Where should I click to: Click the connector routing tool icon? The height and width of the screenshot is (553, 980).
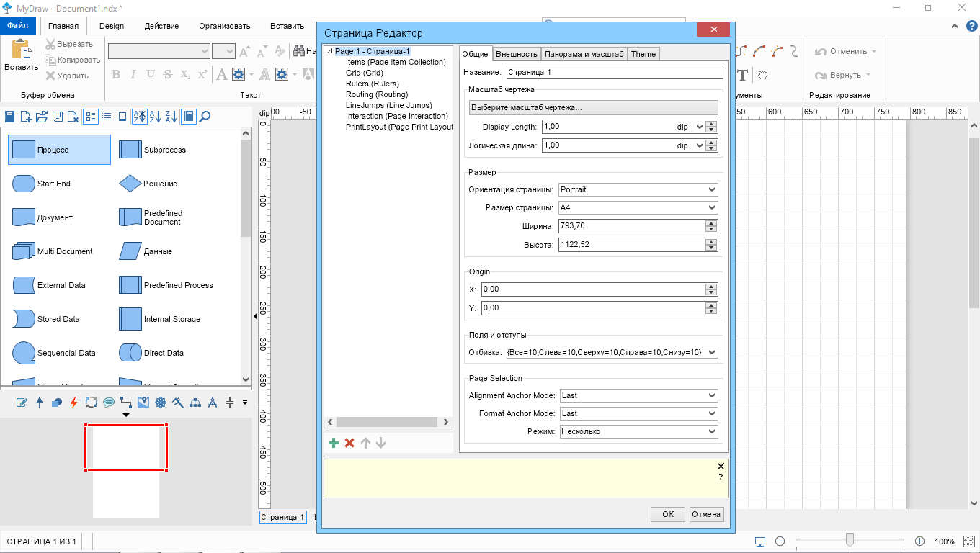pos(126,403)
